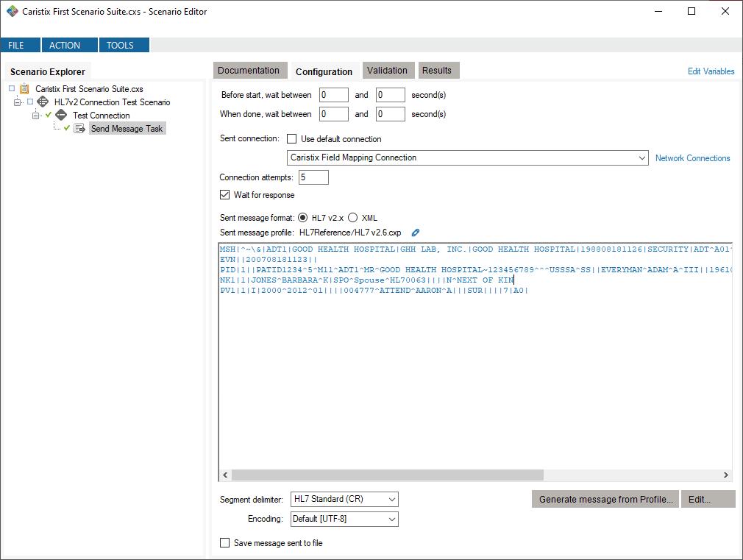Click the green checkmark beside Test Connection
Screen dimensions: 743x560
[49, 115]
